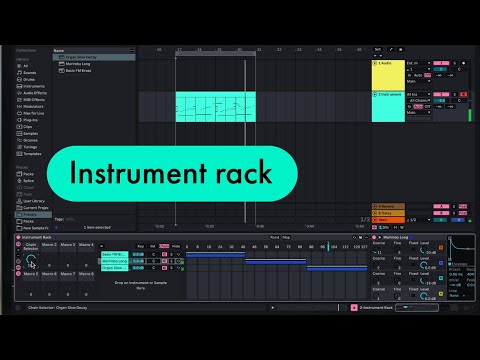Image resolution: width=480 pixels, height=360 pixels.
Task: Fold the 1 Audio track
Action: coord(375,63)
